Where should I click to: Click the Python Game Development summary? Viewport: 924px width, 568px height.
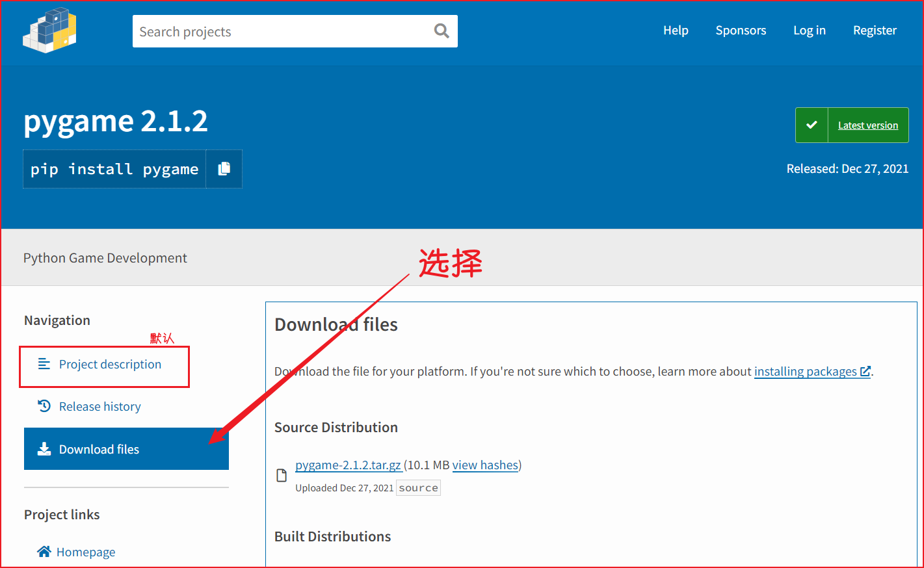[x=105, y=258]
